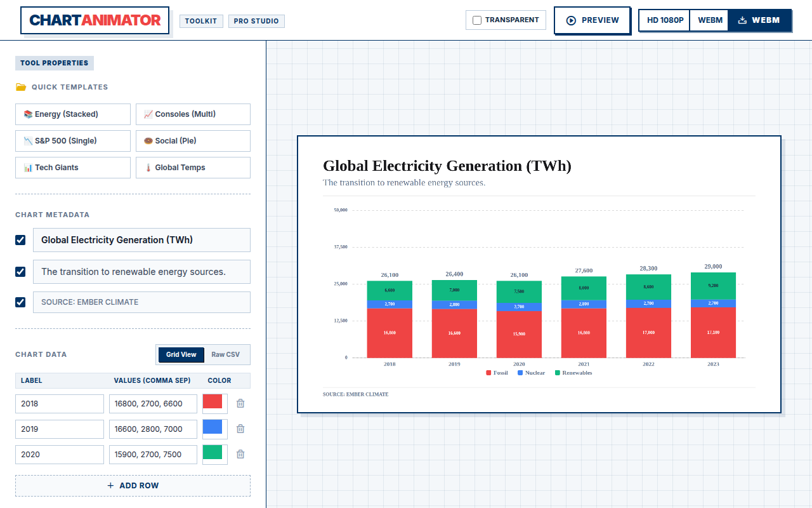This screenshot has height=508, width=812.
Task: Load the Social (Pie) template
Action: click(193, 141)
